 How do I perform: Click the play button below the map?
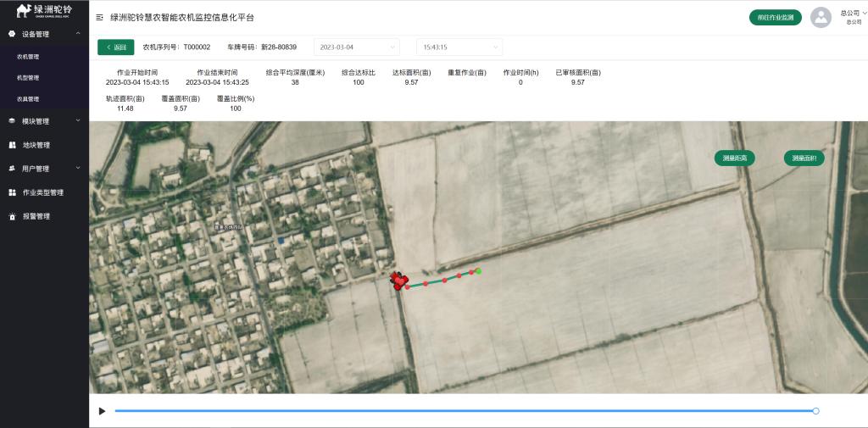(103, 411)
